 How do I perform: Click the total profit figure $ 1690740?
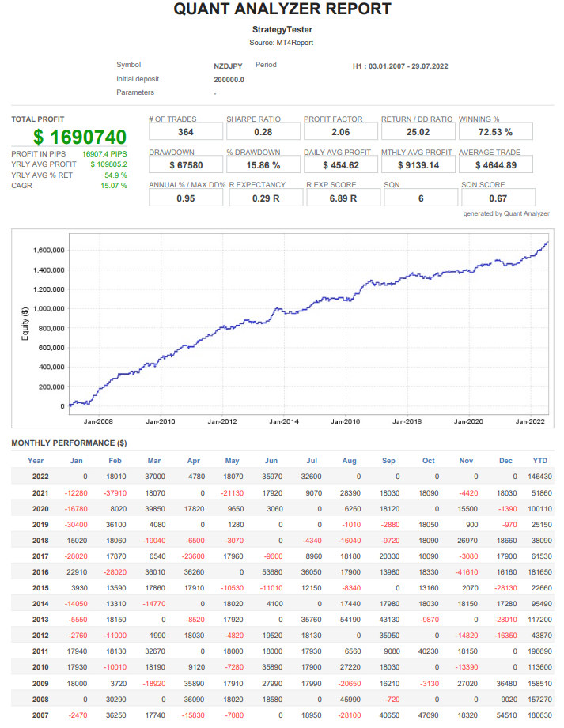80,137
